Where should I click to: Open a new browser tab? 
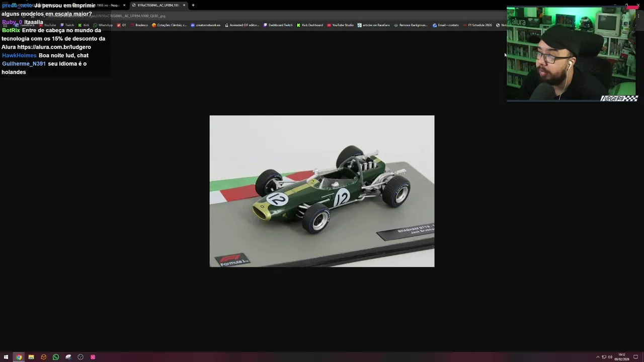click(x=193, y=5)
